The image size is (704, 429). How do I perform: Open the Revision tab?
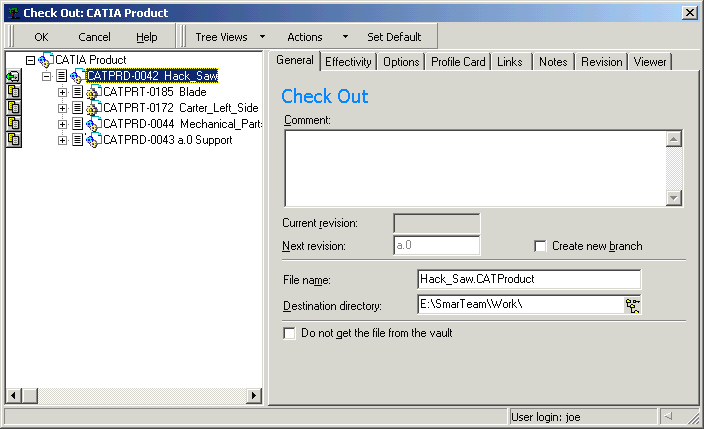pyautogui.click(x=602, y=62)
